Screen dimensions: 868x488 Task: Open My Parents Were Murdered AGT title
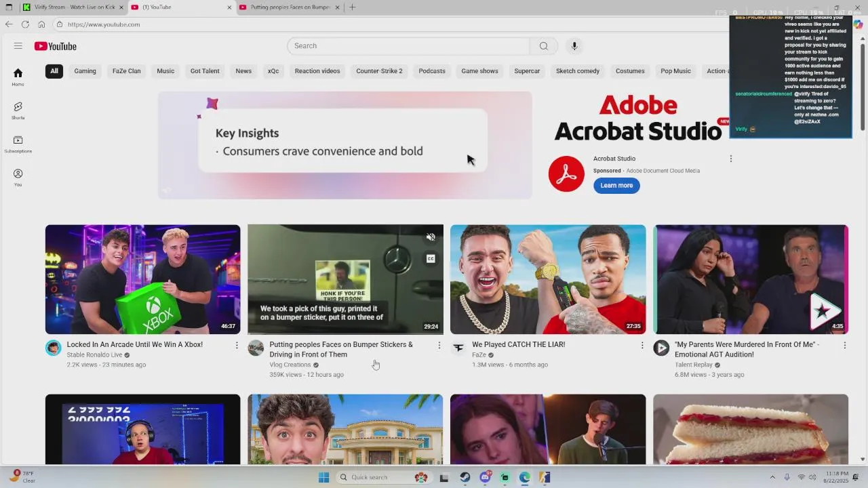pos(747,350)
